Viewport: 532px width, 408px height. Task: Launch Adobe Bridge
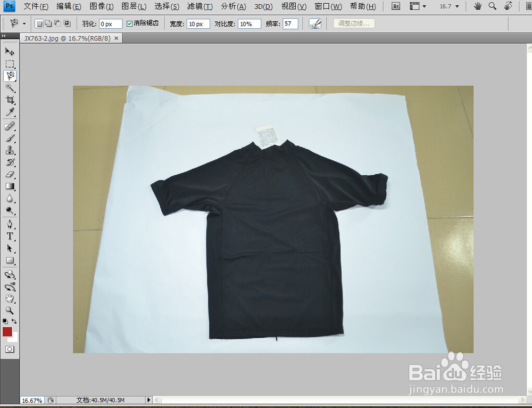(396, 6)
